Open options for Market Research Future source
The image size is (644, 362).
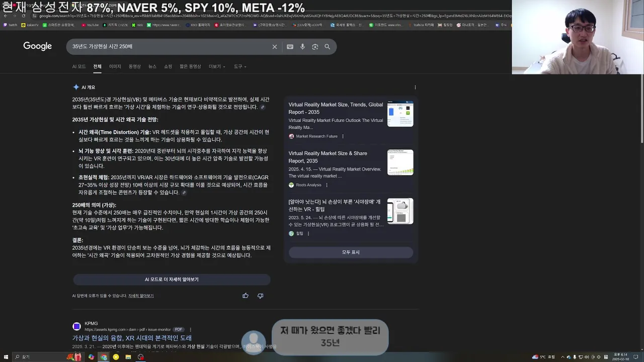point(343,136)
